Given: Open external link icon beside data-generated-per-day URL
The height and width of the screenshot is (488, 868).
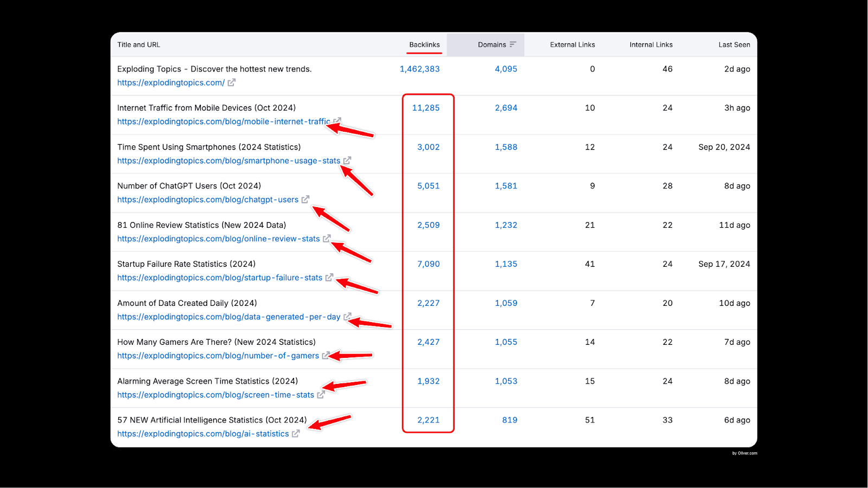Looking at the screenshot, I should pyautogui.click(x=347, y=317).
